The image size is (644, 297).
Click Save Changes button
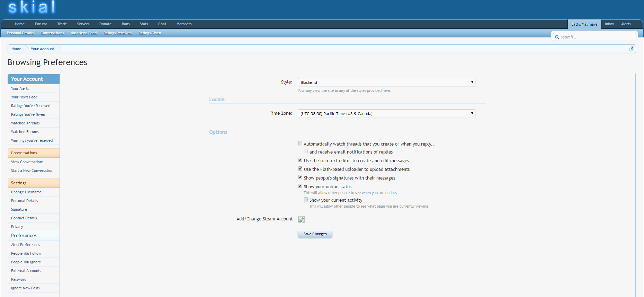pyautogui.click(x=315, y=234)
